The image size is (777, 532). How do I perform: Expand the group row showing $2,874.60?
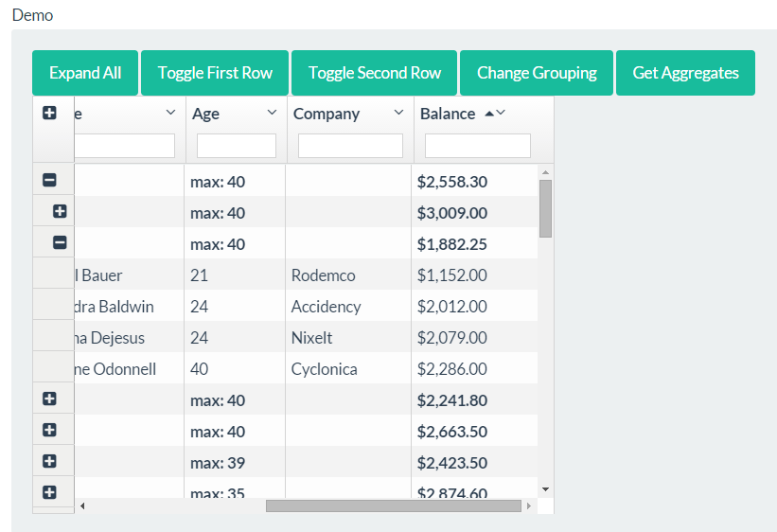[50, 492]
